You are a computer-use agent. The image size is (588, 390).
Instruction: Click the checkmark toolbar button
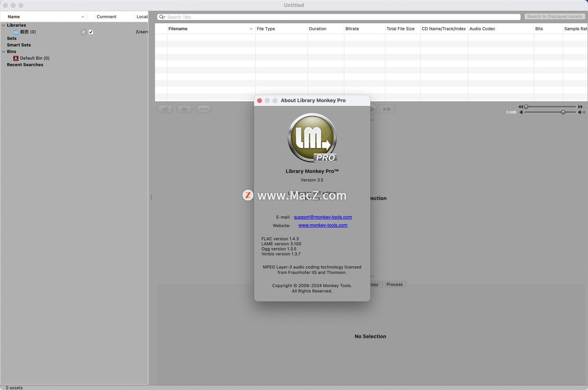[165, 109]
